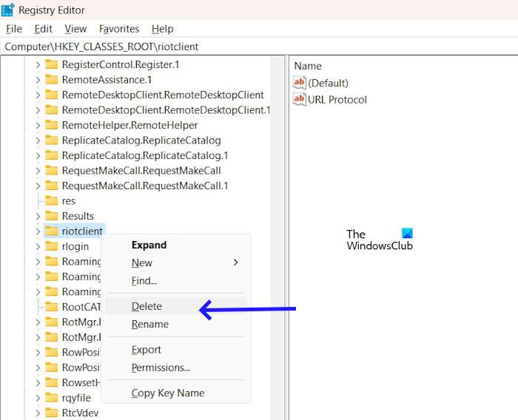Select the res key name
Screen dimensions: 518x420
pos(68,200)
